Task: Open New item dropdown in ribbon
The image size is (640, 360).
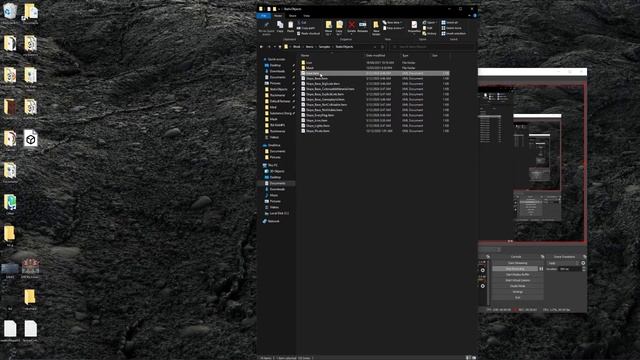Action: [x=393, y=22]
